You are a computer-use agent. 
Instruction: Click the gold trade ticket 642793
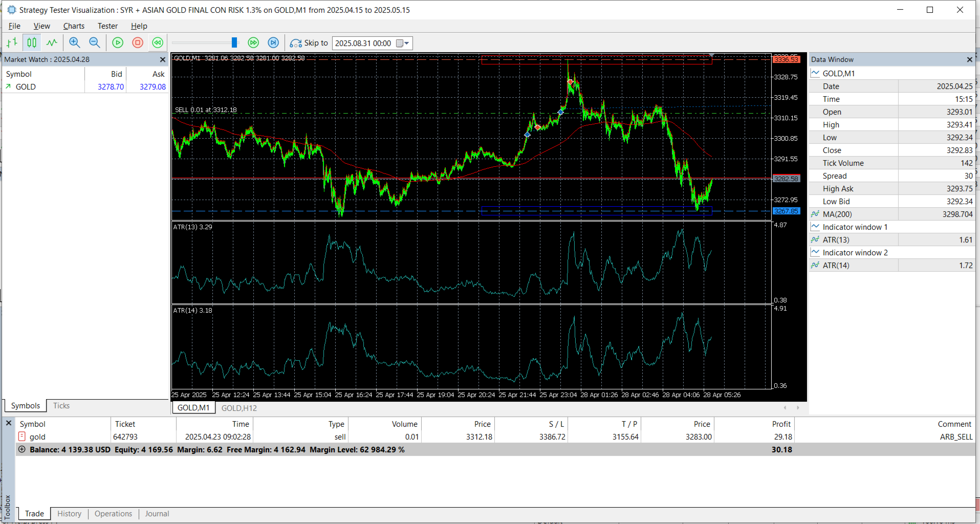[125, 437]
